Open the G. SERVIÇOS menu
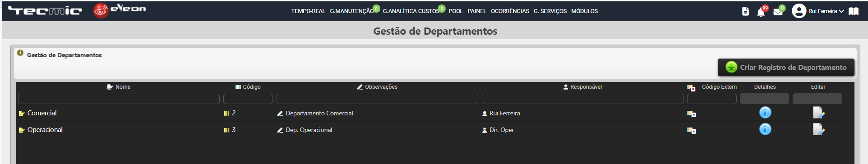 pos(550,11)
